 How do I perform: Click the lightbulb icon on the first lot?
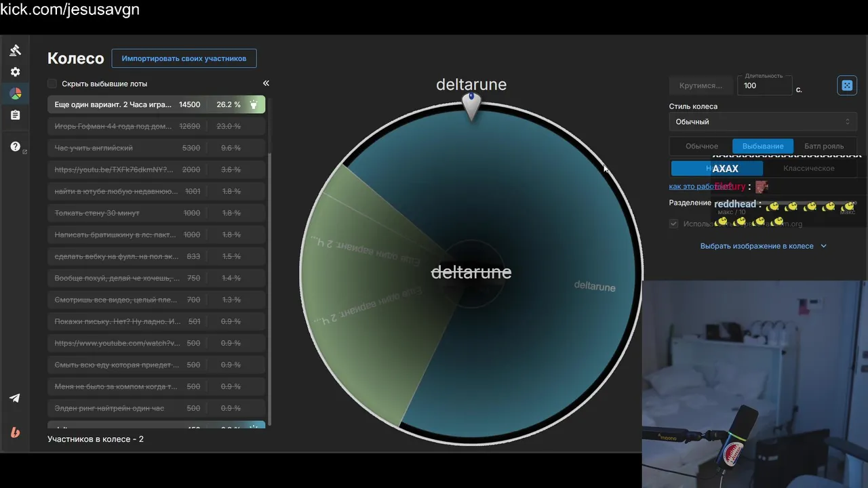[x=254, y=104]
